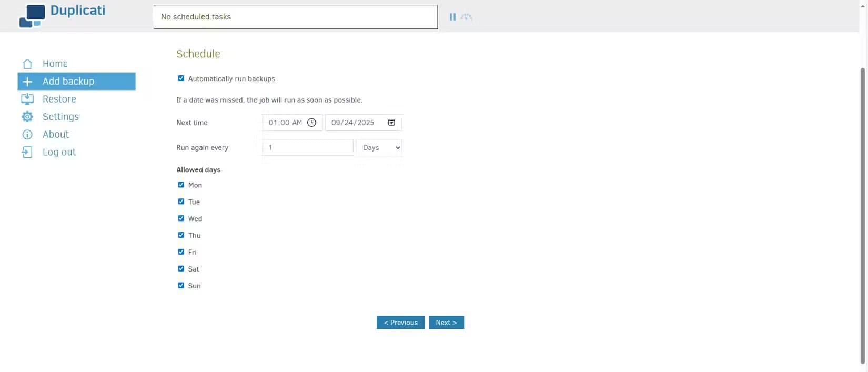Screen dimensions: 868x372
Task: Click the throttle speed gauge icon
Action: point(467,17)
